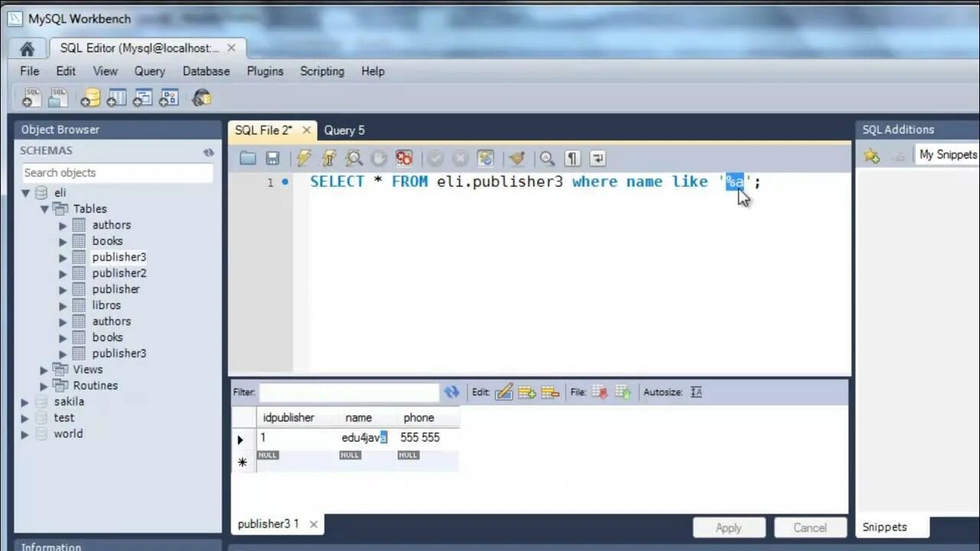Click the Apply button
The width and height of the screenshot is (980, 551).
[x=729, y=528]
